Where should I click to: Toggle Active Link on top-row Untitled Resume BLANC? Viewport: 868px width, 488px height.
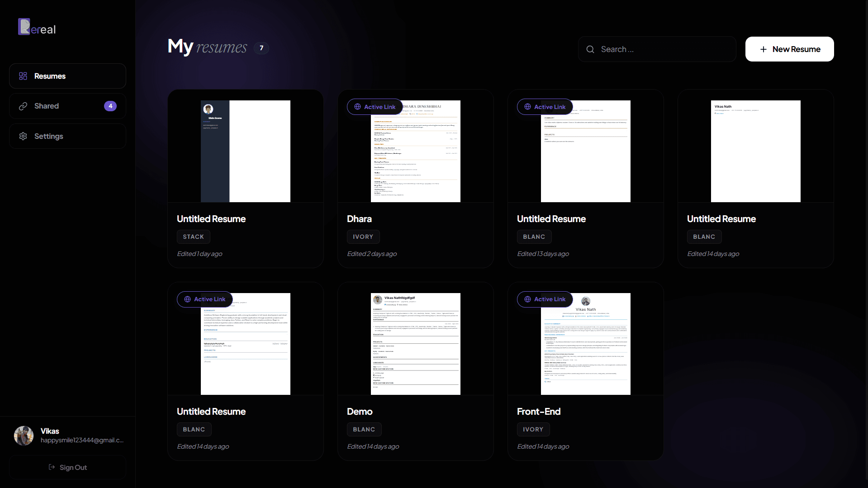point(544,107)
